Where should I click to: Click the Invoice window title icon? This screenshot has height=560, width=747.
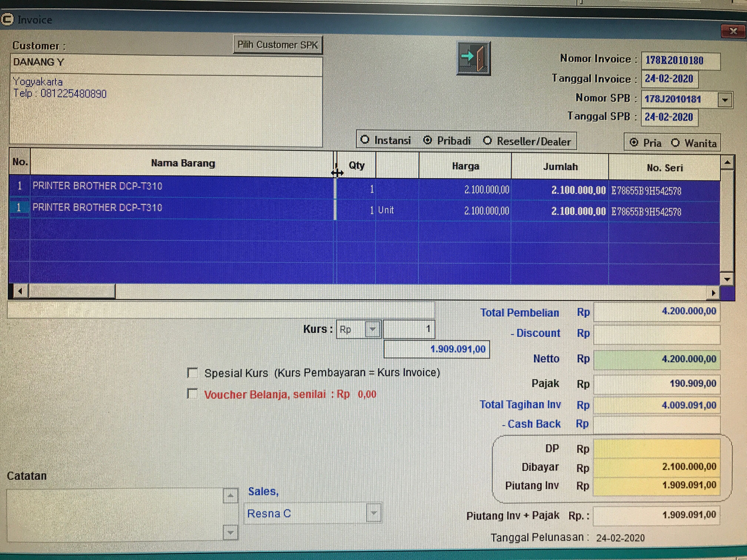coord(7,19)
